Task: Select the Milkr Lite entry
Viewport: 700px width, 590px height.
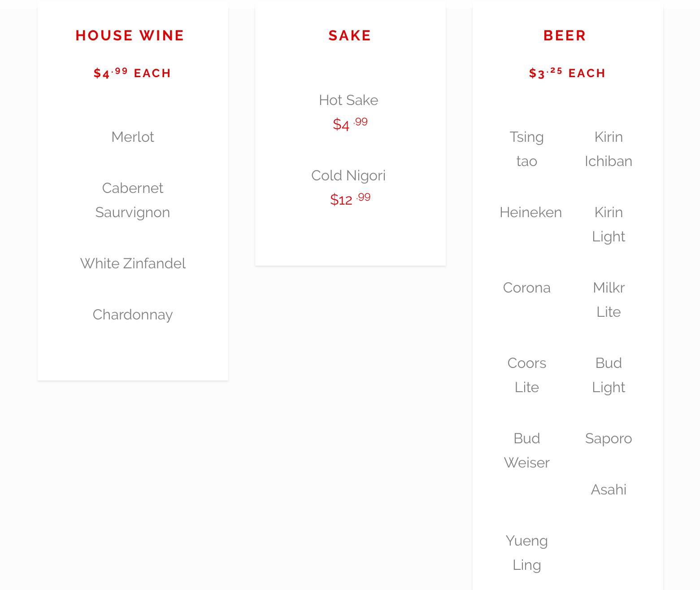Action: (608, 300)
